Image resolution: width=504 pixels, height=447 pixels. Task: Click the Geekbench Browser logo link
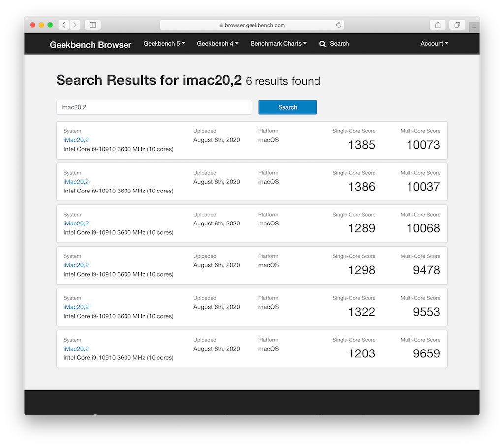91,45
